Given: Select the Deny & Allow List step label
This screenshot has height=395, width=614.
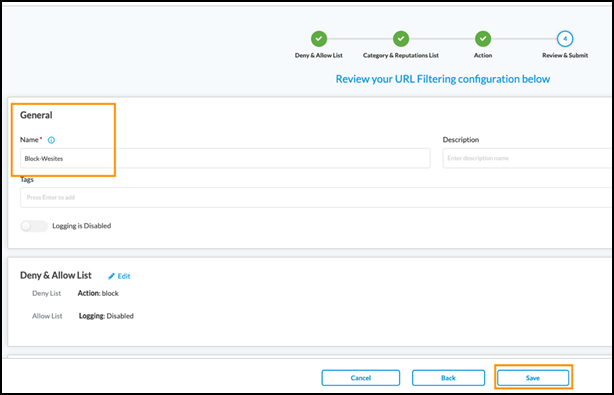Looking at the screenshot, I should (319, 55).
